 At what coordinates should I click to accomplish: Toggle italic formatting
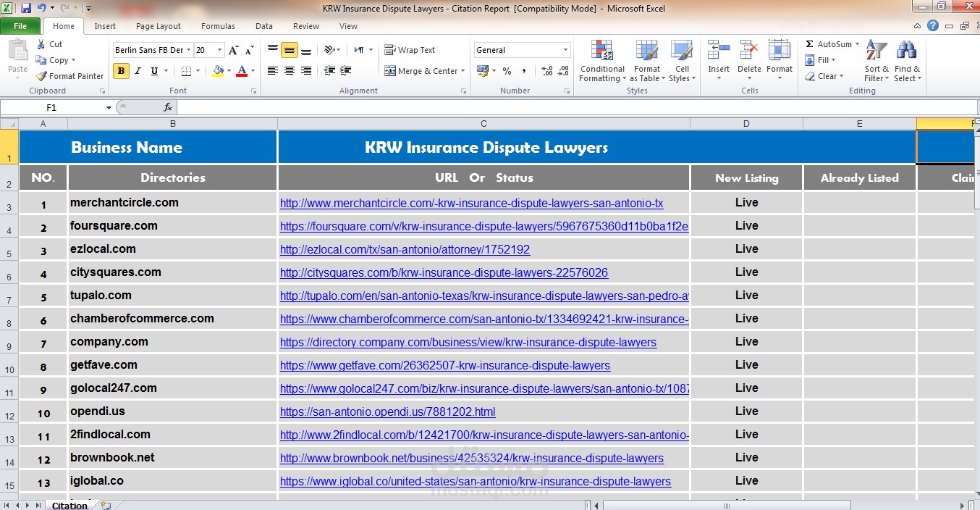click(x=138, y=72)
